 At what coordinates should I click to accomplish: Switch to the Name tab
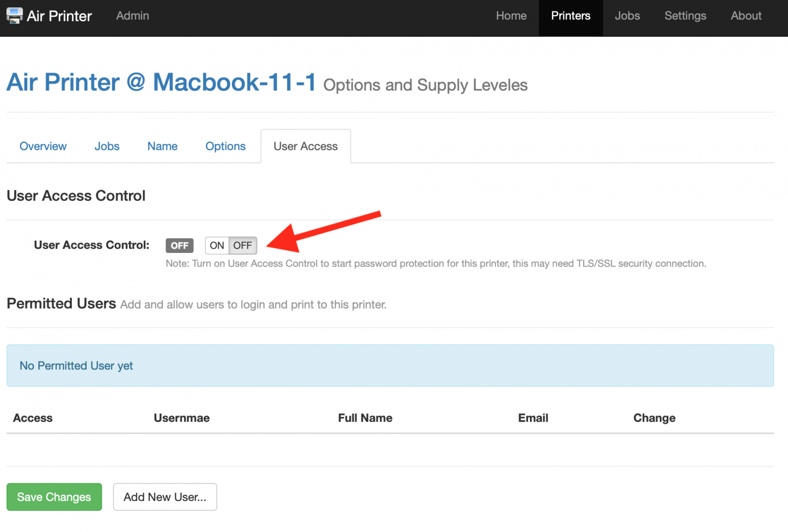click(x=163, y=146)
